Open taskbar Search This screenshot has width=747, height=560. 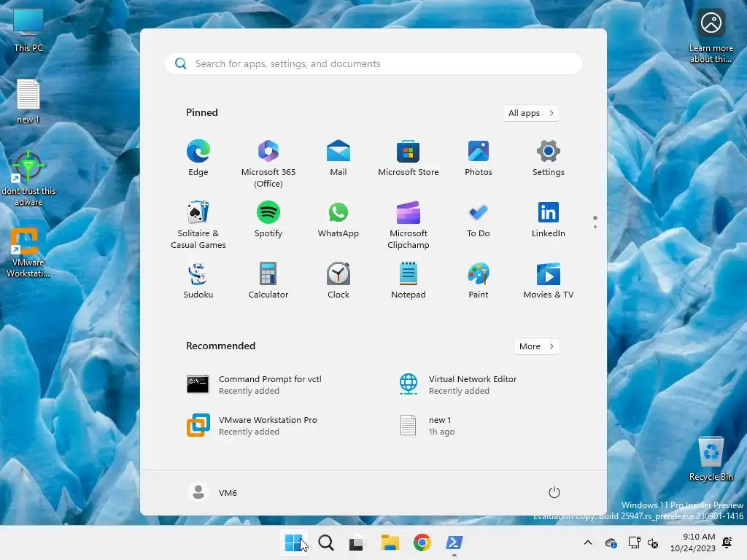326,542
